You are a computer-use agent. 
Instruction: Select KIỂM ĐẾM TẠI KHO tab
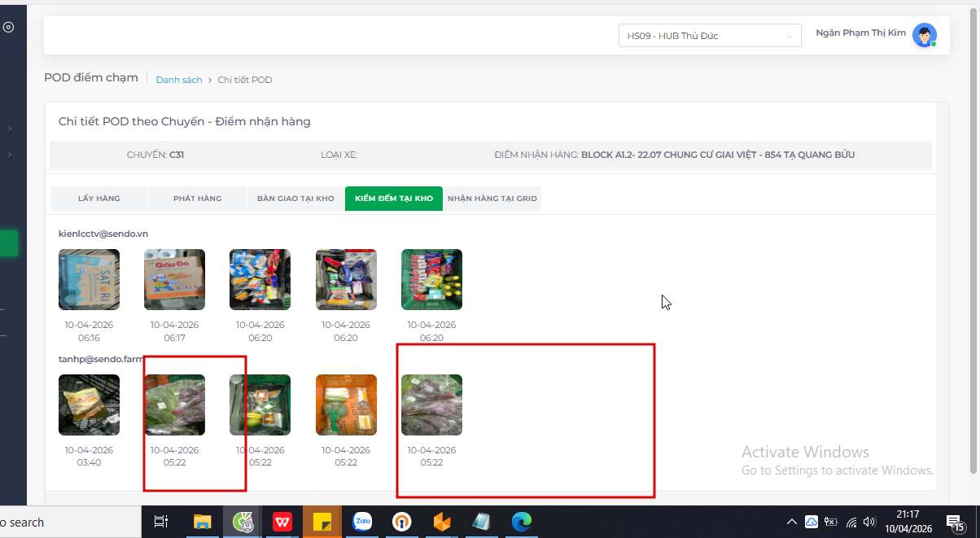(x=394, y=199)
